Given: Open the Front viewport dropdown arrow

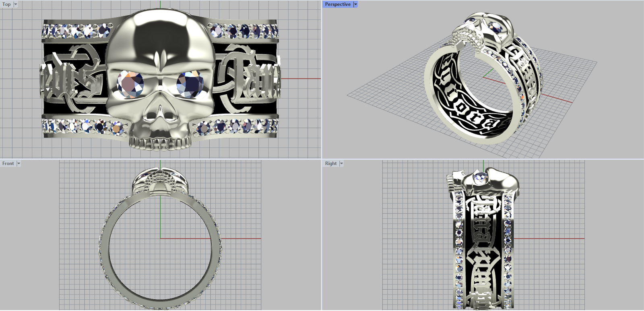Looking at the screenshot, I should tap(19, 164).
